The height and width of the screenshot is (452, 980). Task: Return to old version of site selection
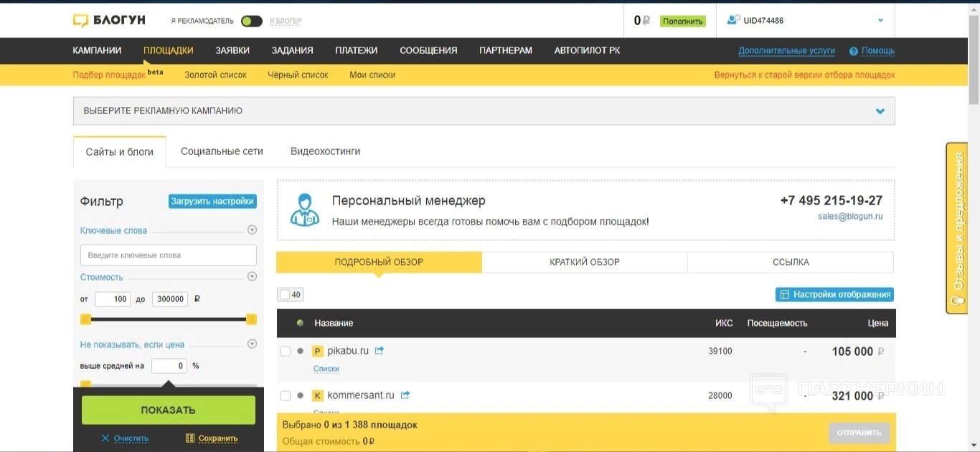805,75
